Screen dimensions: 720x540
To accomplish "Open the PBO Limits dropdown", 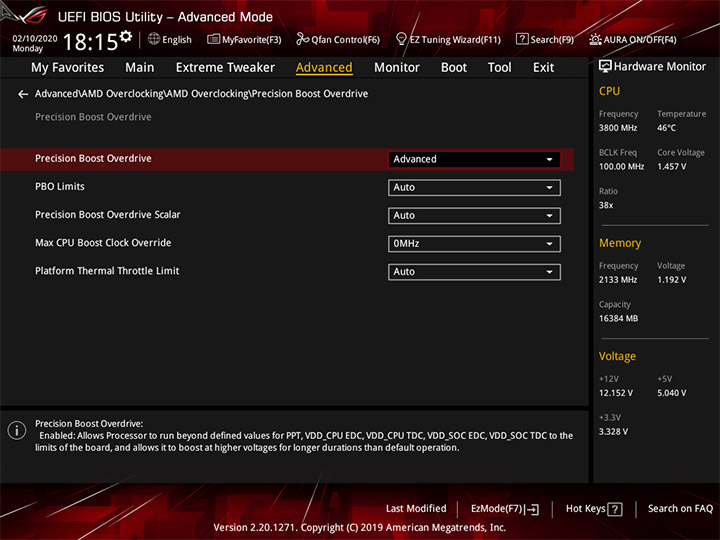I will click(x=474, y=187).
